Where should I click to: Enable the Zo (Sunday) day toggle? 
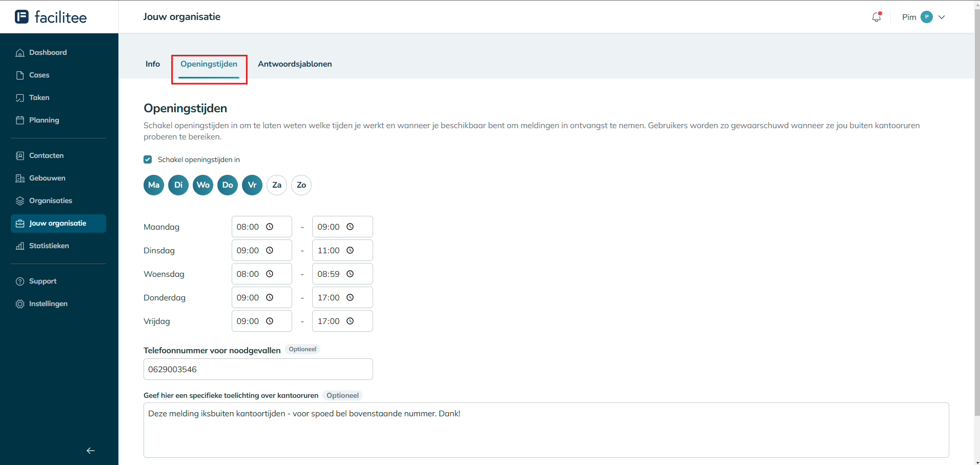[x=301, y=185]
